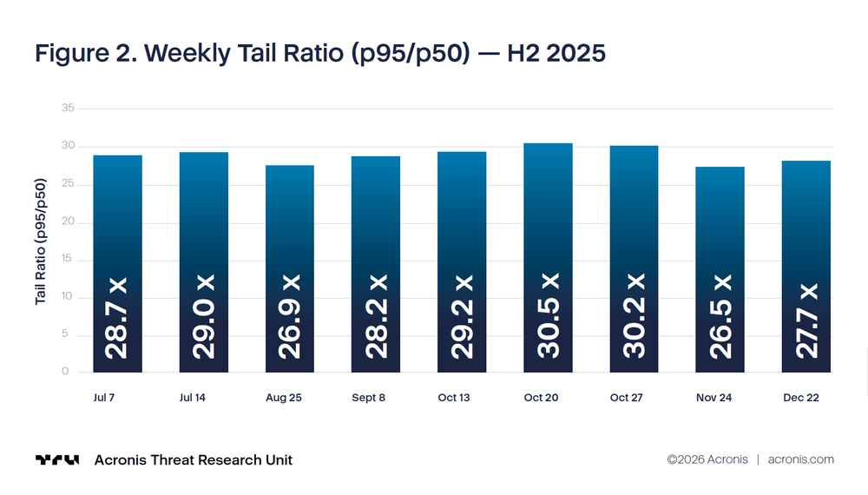Click the y-axis value 15
868x495 pixels.
(x=67, y=259)
